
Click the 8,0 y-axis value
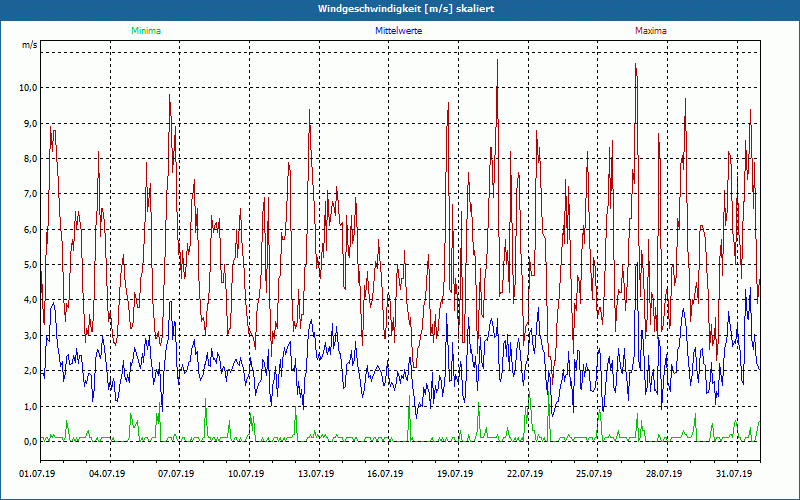pos(30,158)
